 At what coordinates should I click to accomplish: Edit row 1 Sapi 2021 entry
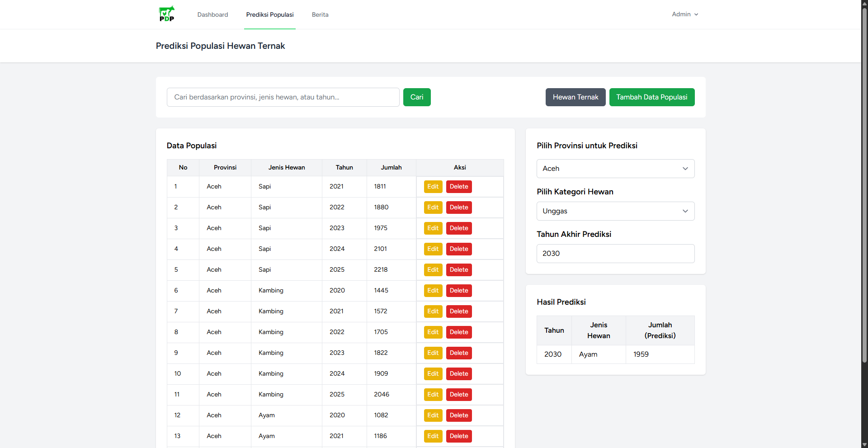pyautogui.click(x=433, y=187)
